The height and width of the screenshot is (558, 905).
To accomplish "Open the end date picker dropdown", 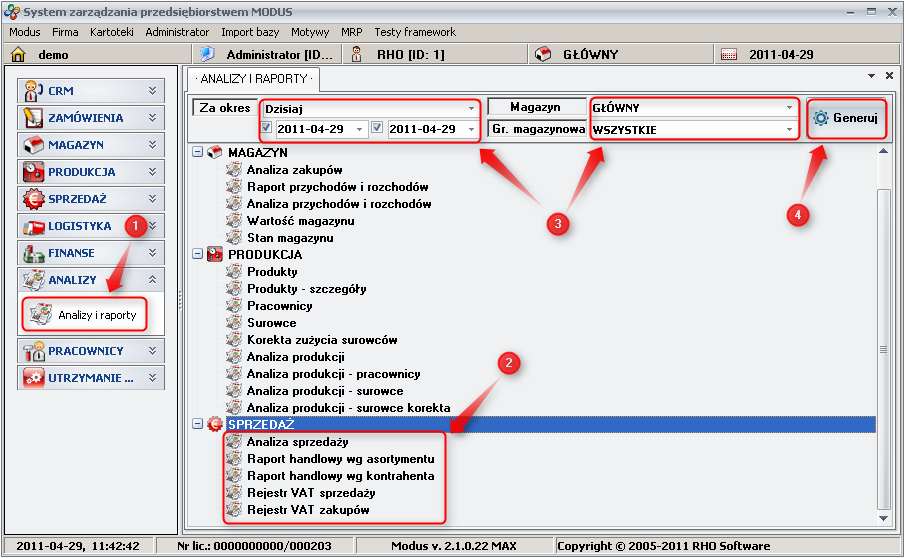I will click(x=472, y=129).
